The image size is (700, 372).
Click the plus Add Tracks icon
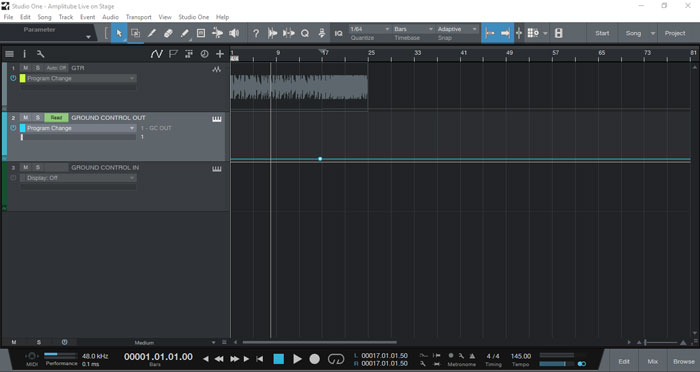(220, 54)
